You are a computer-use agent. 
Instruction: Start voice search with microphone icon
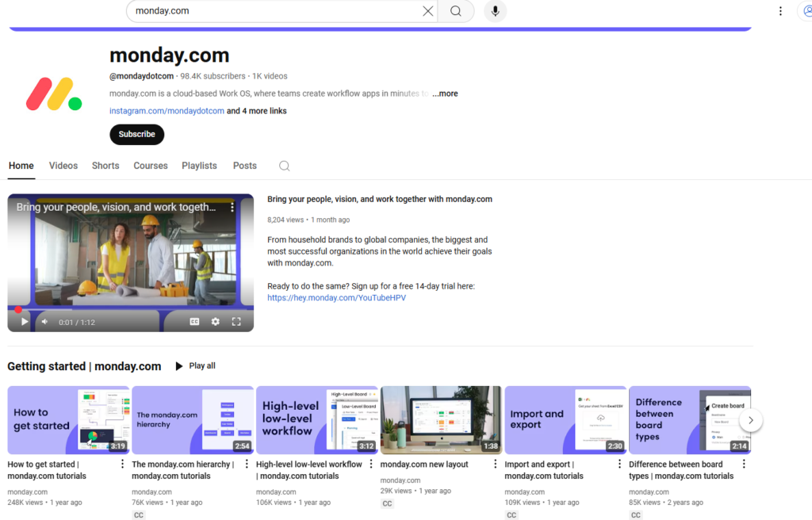point(495,11)
